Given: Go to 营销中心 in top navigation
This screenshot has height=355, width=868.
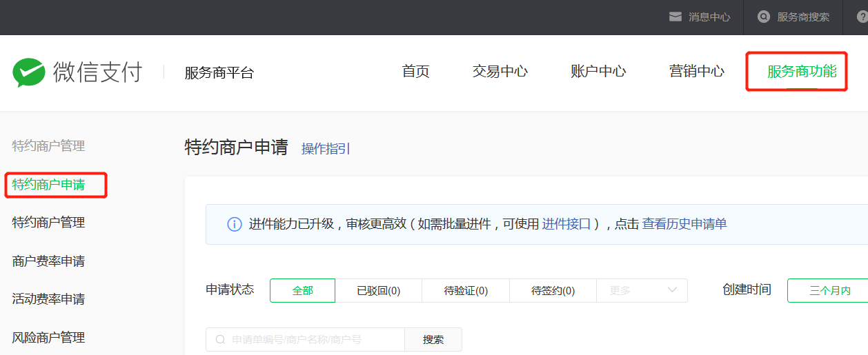Looking at the screenshot, I should (x=696, y=71).
